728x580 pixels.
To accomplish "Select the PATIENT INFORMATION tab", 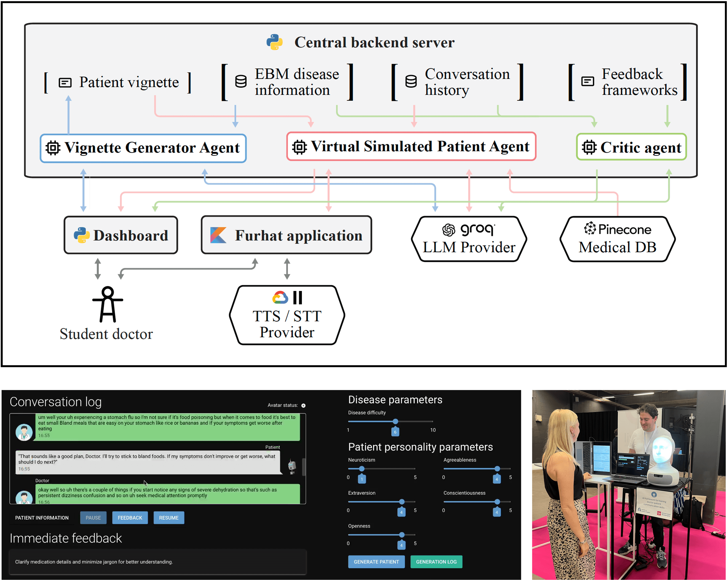I will pos(42,517).
